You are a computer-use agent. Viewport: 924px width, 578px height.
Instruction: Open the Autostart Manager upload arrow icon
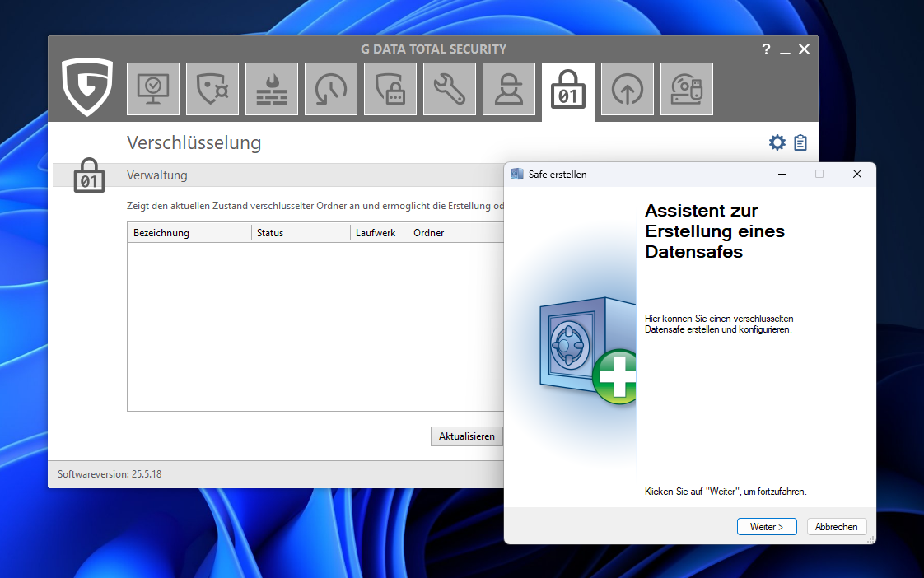[628, 89]
